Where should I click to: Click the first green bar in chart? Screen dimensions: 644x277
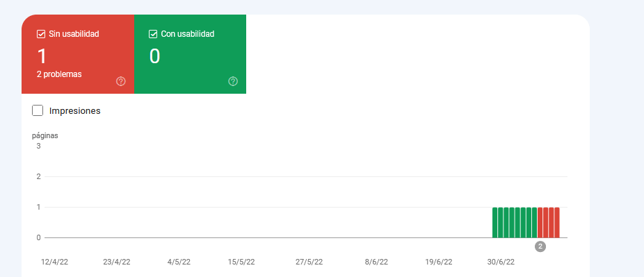click(x=495, y=222)
